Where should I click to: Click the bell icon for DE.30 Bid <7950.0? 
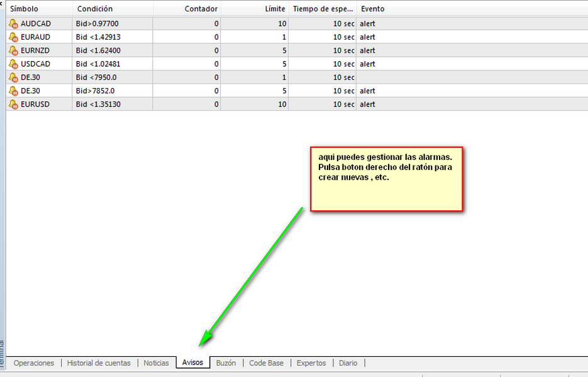pos(13,77)
